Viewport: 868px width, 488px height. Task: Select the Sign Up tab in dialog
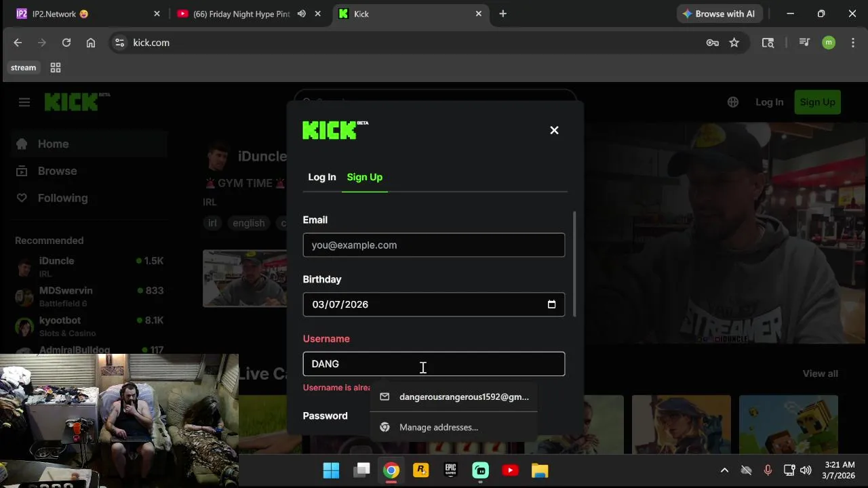(x=365, y=177)
